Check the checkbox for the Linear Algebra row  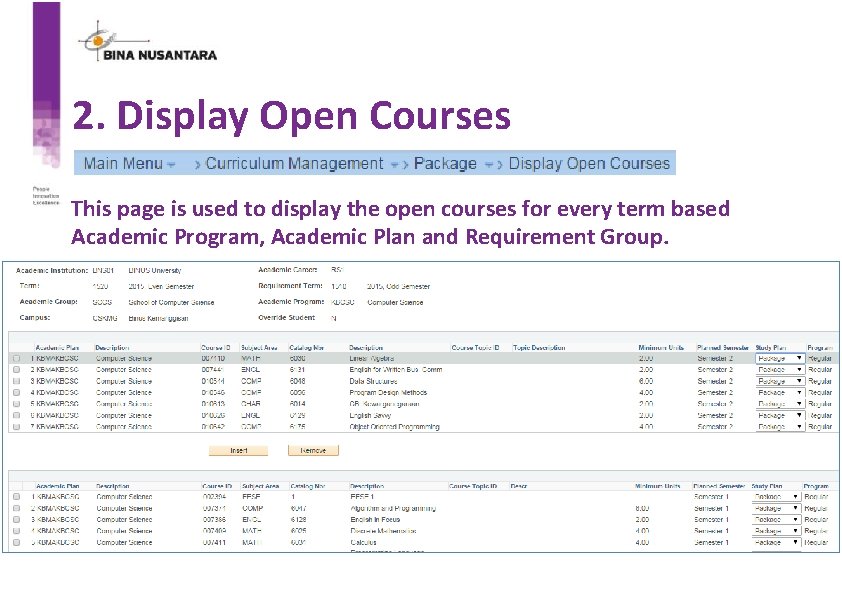click(x=17, y=357)
